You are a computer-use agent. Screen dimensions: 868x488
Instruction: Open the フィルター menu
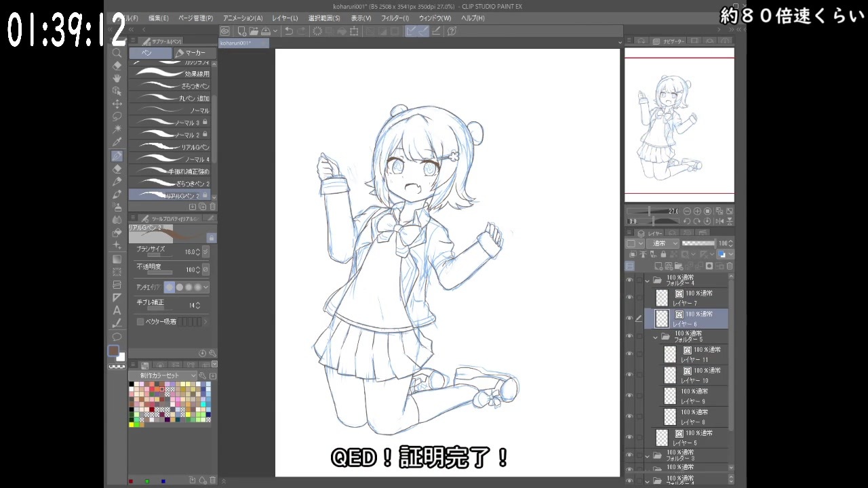point(397,18)
